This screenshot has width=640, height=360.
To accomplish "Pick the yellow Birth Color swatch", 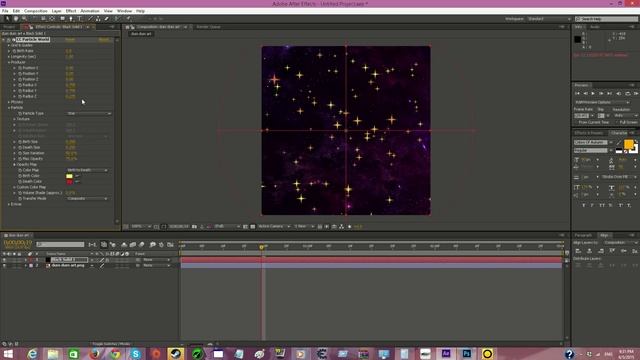I will coord(69,176).
